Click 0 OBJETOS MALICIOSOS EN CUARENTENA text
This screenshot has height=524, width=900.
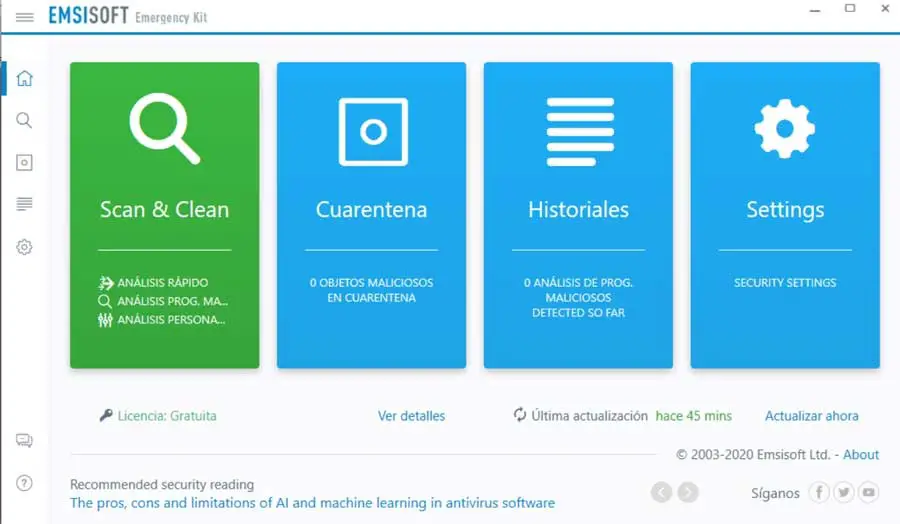point(371,290)
